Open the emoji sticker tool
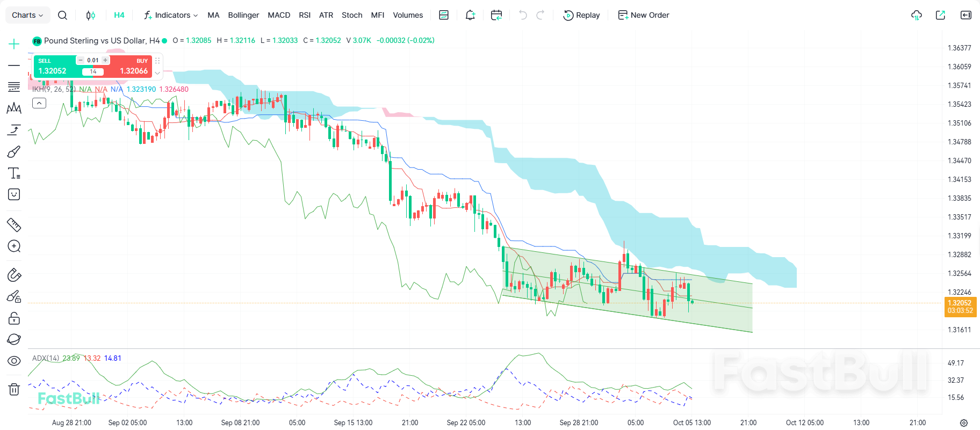 click(14, 194)
